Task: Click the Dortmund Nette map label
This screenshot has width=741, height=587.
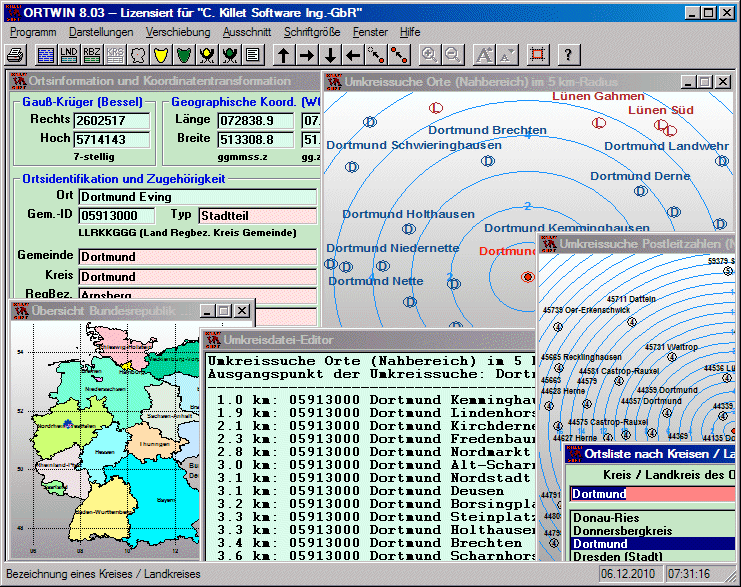Action: tap(376, 281)
